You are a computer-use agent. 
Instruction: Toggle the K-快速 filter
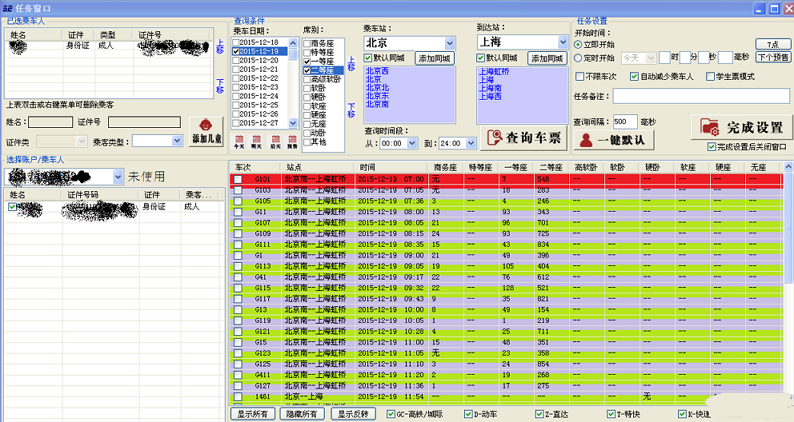tap(682, 414)
